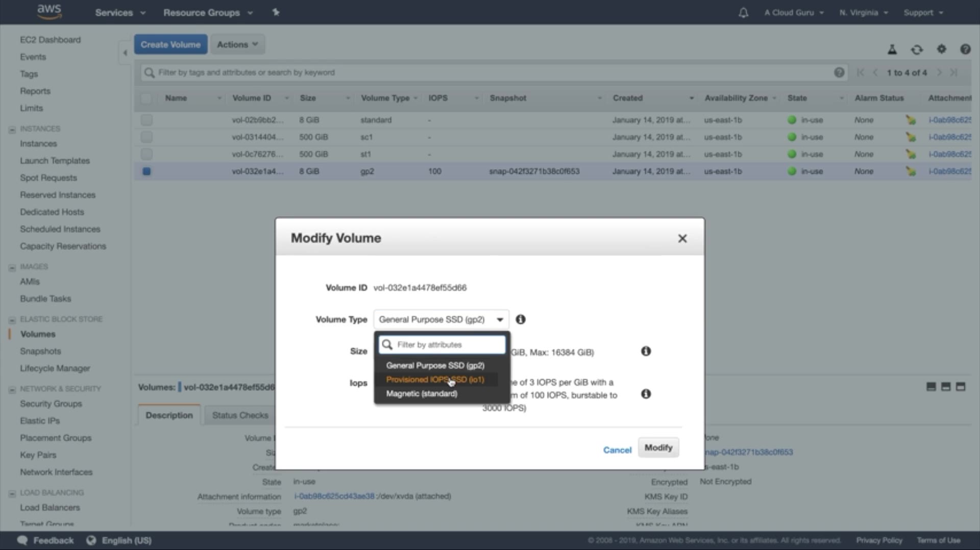The height and width of the screenshot is (550, 980).
Task: Click alarm icon for vol-0314404 row
Action: [x=911, y=137]
